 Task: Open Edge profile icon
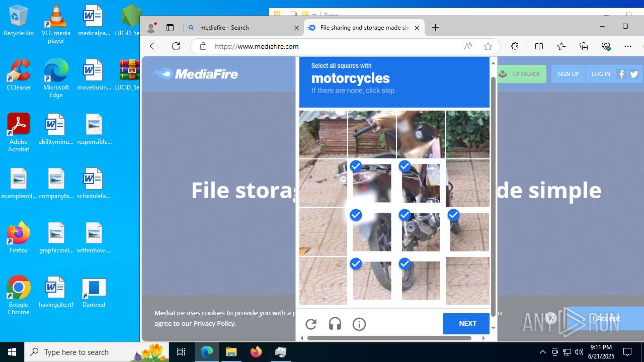tap(151, 28)
